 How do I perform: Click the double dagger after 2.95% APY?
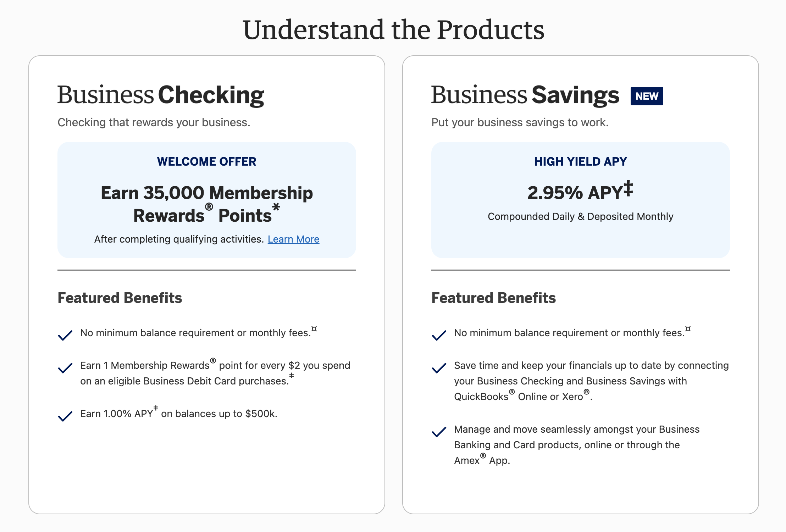(628, 188)
